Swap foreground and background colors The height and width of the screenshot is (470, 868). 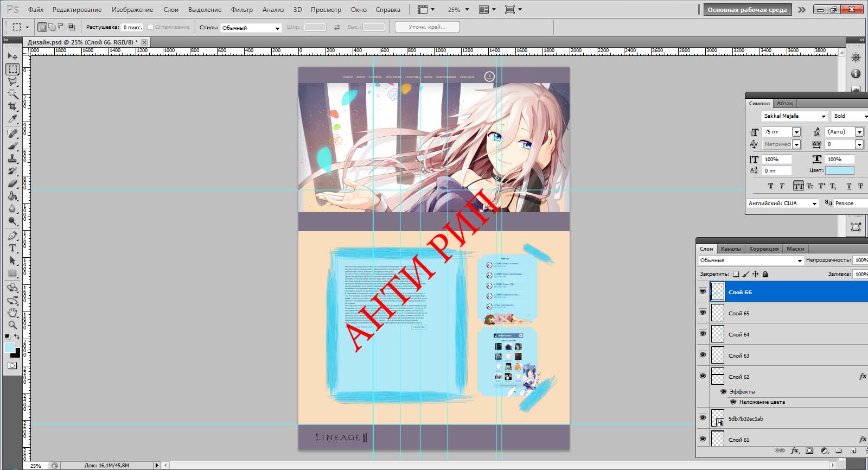coord(17,337)
